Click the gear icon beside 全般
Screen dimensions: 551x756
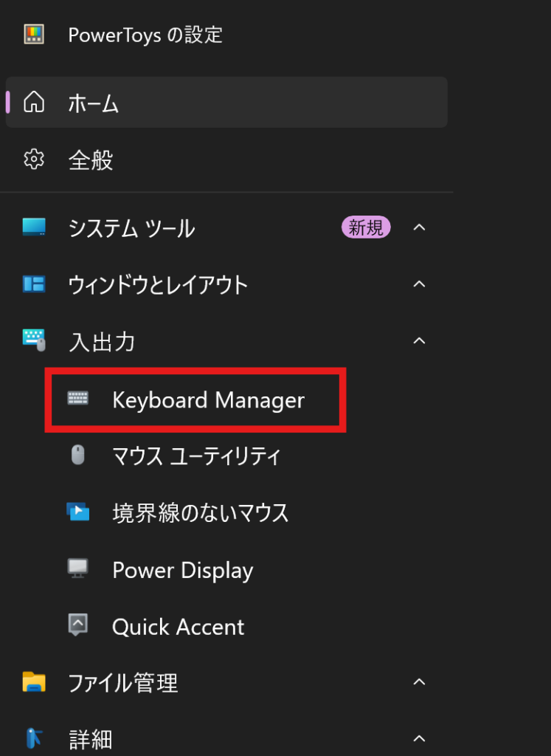tap(34, 159)
